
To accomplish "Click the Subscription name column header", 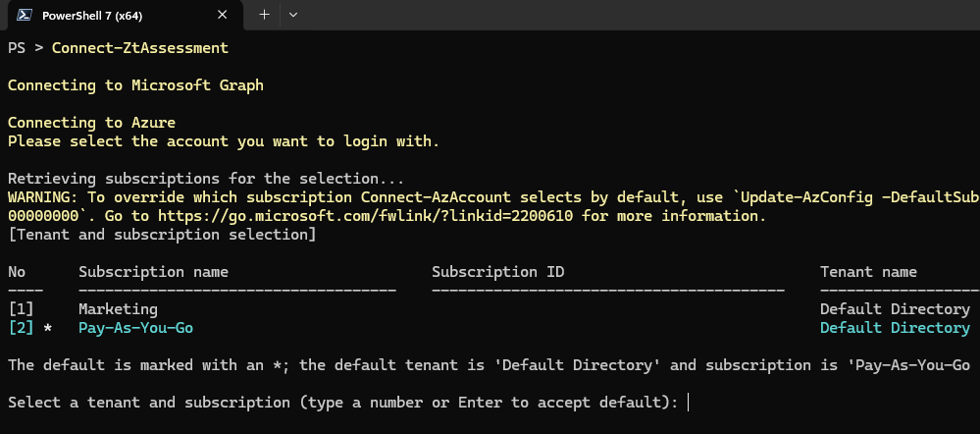I will pyautogui.click(x=153, y=271).
